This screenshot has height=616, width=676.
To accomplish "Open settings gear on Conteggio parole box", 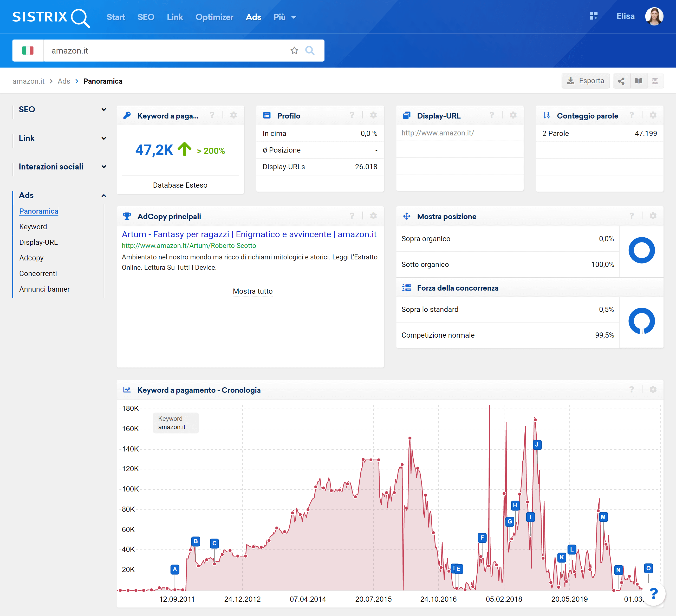I will point(653,115).
